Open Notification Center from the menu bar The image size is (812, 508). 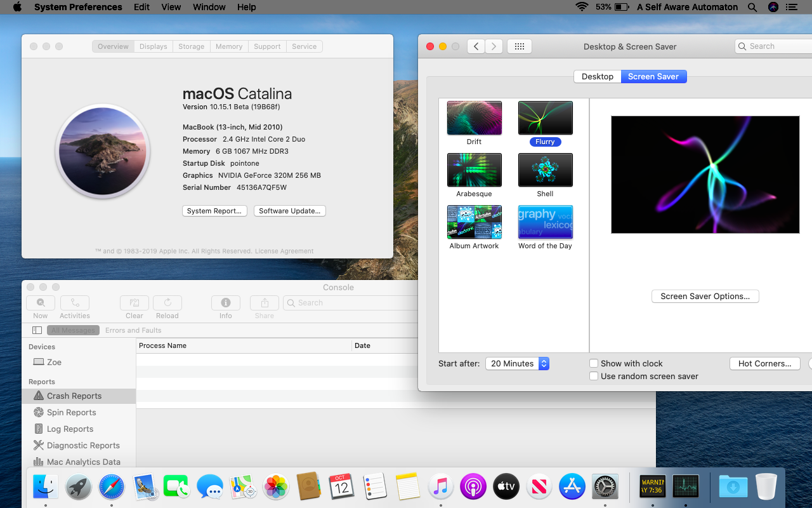[791, 7]
